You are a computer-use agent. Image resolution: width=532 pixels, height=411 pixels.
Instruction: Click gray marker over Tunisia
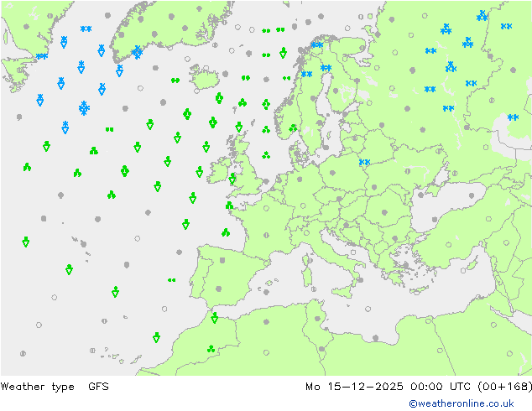(317, 319)
